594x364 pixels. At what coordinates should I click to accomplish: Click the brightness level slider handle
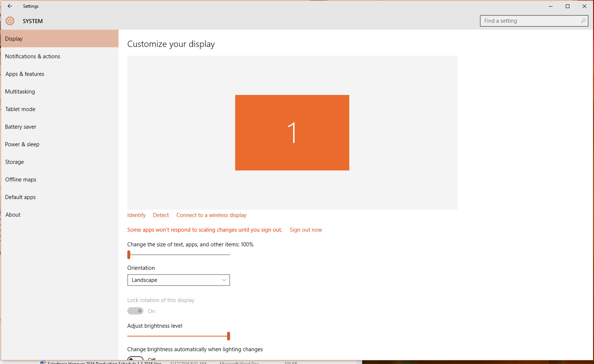[x=229, y=336]
